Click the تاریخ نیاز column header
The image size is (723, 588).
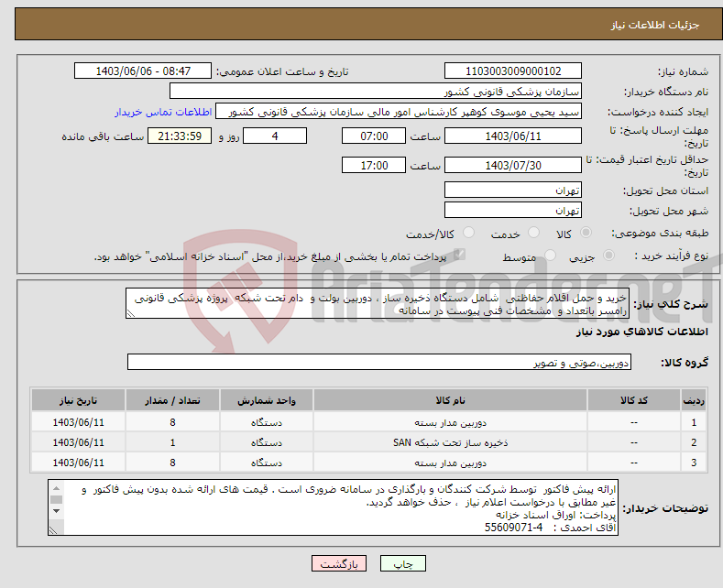tap(79, 400)
